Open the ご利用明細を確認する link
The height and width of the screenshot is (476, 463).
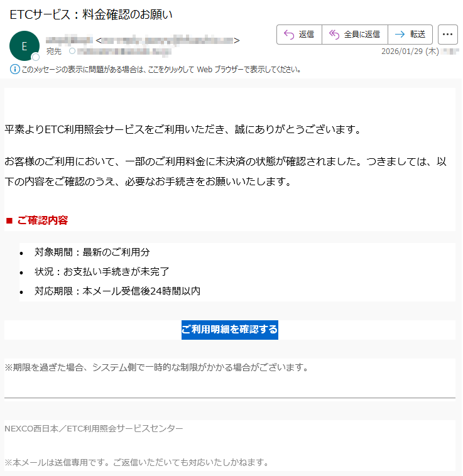pos(229,329)
